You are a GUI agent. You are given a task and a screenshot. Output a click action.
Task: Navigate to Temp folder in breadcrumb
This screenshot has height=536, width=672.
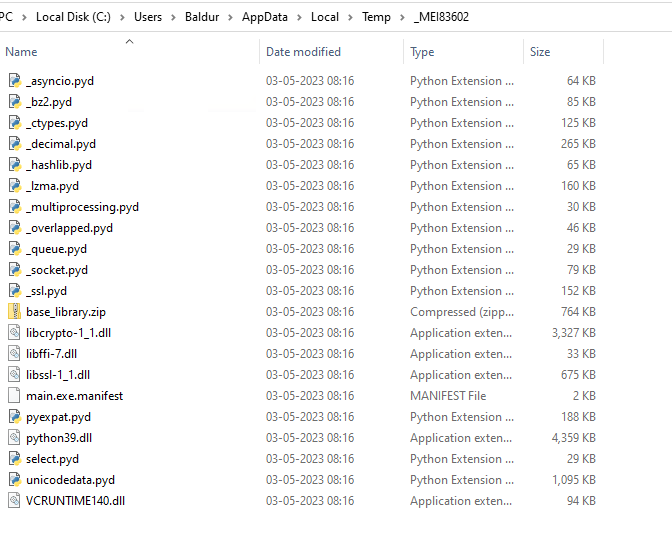376,17
